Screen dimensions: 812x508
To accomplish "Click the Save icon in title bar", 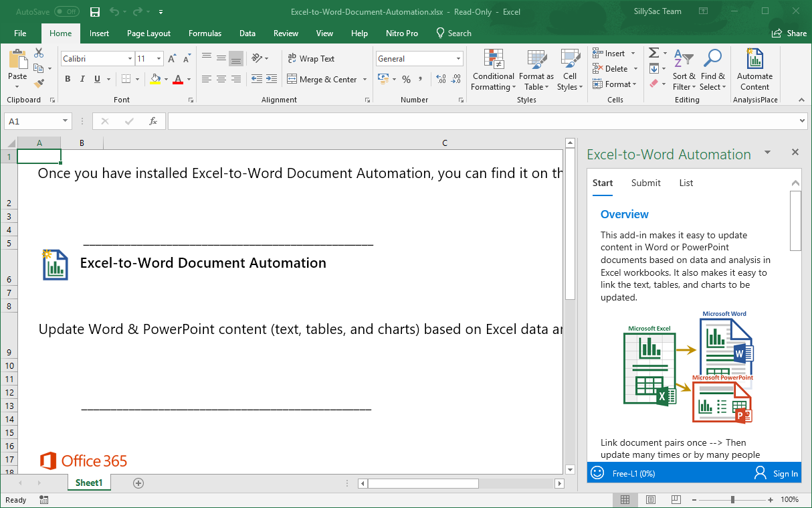I will pos(95,12).
